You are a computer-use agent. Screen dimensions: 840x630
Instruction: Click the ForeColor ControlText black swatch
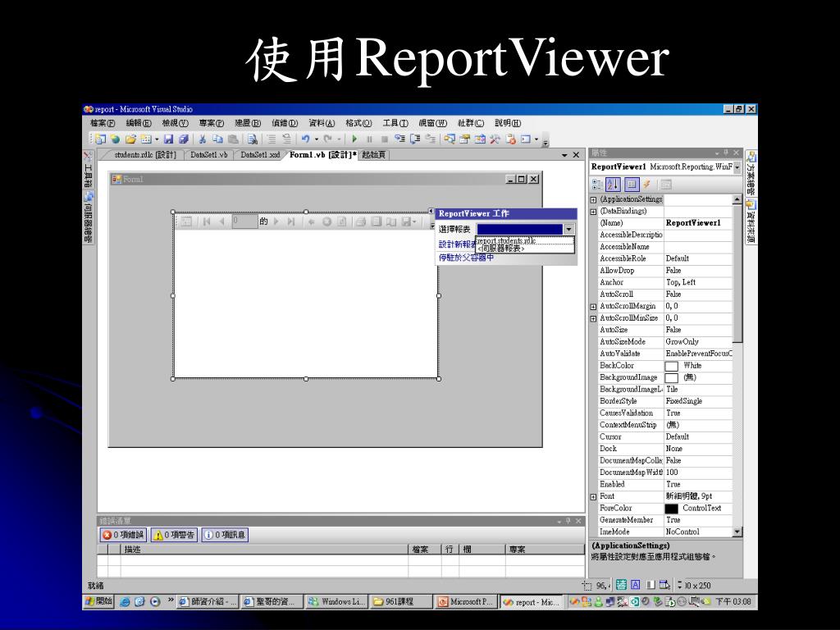pos(671,509)
